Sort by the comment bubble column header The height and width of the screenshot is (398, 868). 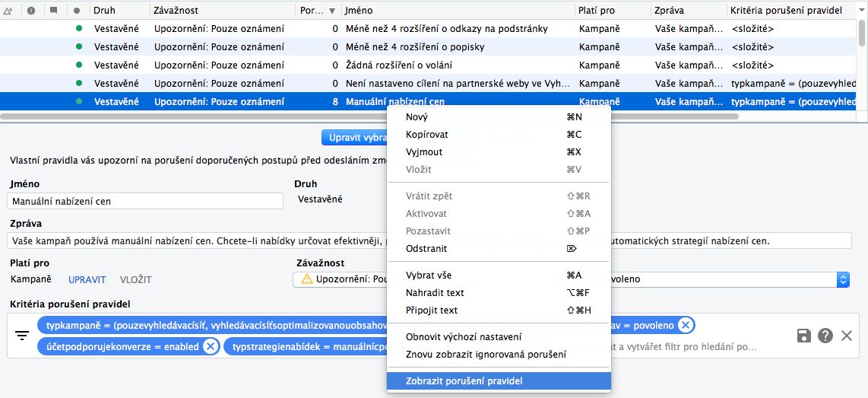54,10
